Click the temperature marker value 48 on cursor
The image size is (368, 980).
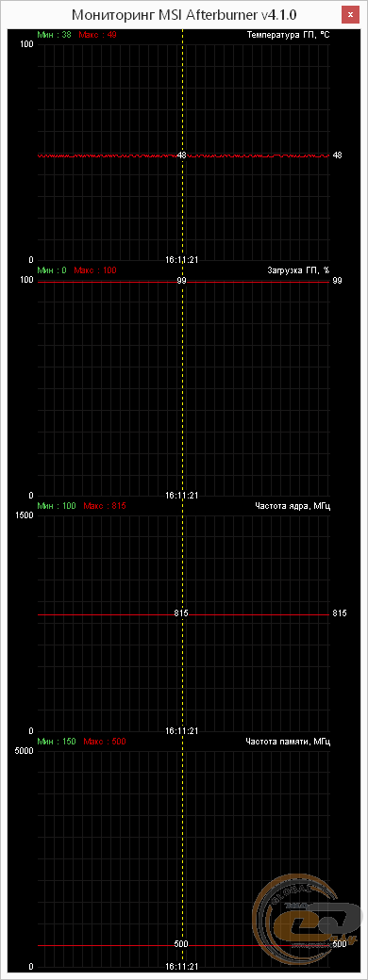pyautogui.click(x=181, y=155)
